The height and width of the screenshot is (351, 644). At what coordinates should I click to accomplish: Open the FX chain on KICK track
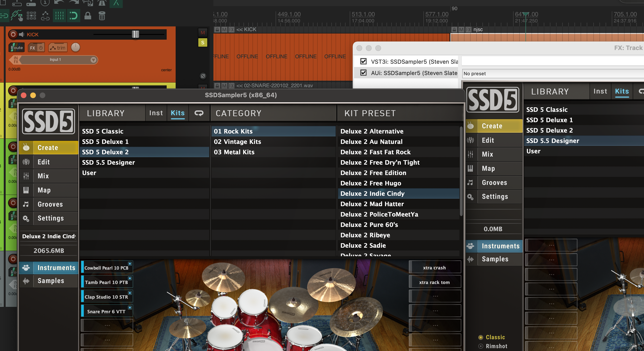pos(33,48)
